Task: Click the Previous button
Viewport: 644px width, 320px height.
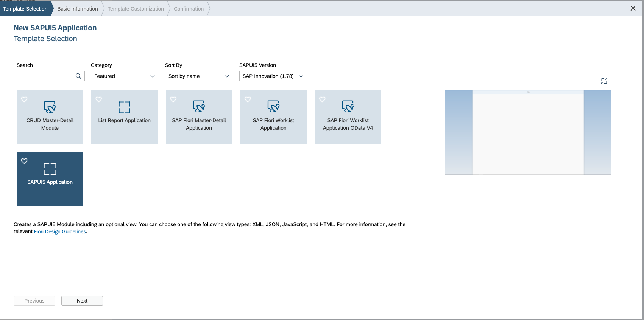Action: (34, 301)
